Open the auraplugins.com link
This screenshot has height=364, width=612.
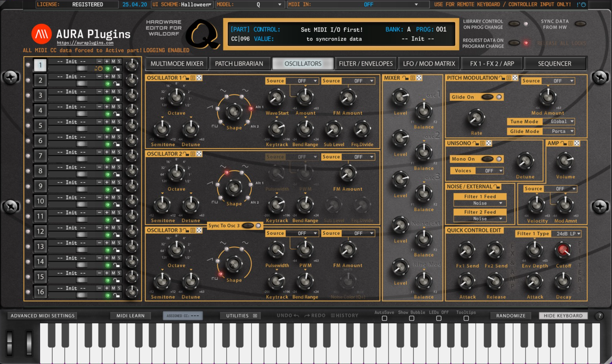tap(85, 43)
